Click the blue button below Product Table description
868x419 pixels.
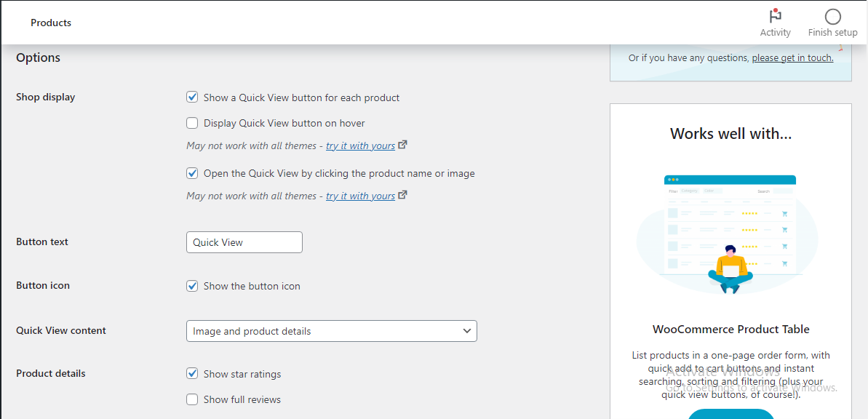click(x=730, y=414)
